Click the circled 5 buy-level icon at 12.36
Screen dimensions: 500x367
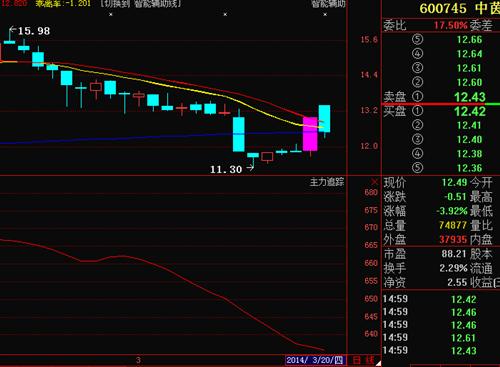click(417, 168)
